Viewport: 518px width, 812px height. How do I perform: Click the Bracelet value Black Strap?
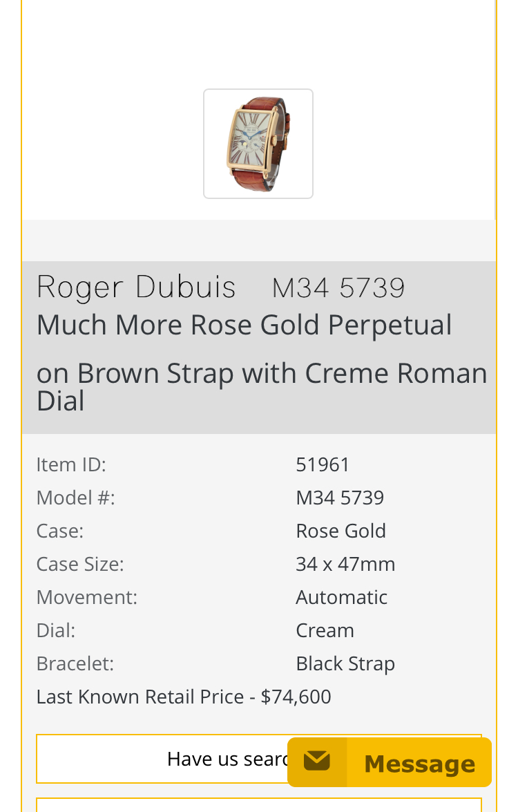coord(345,663)
